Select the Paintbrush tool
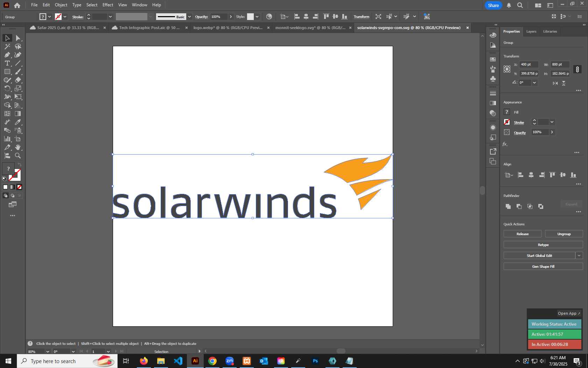Viewport: 588px width, 368px height. click(18, 71)
